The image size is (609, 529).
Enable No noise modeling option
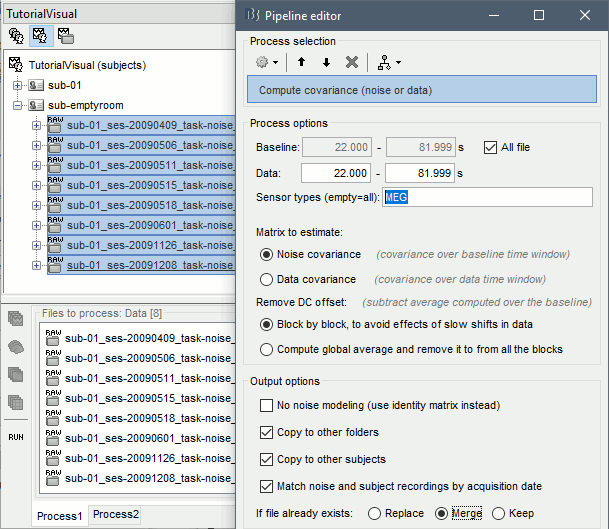point(266,405)
